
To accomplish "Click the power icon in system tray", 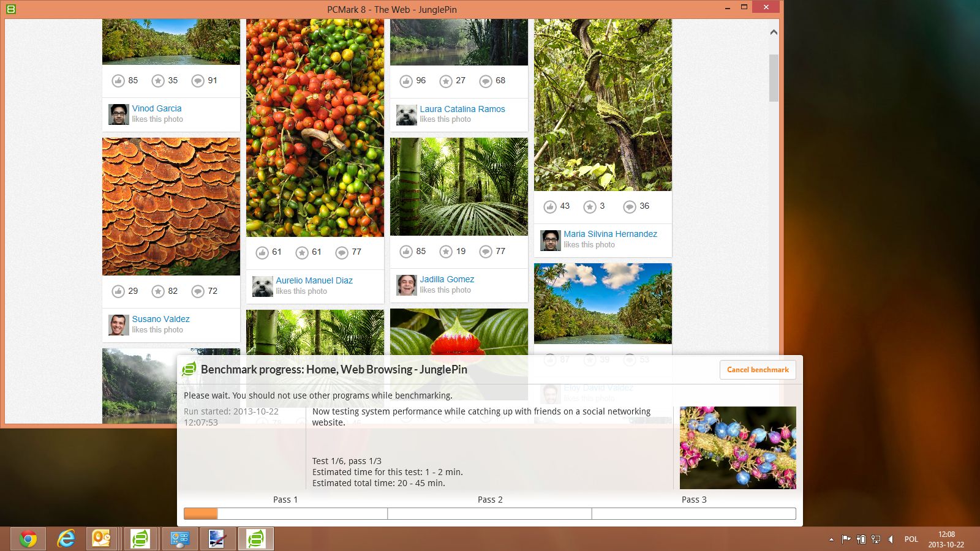I will [x=861, y=539].
